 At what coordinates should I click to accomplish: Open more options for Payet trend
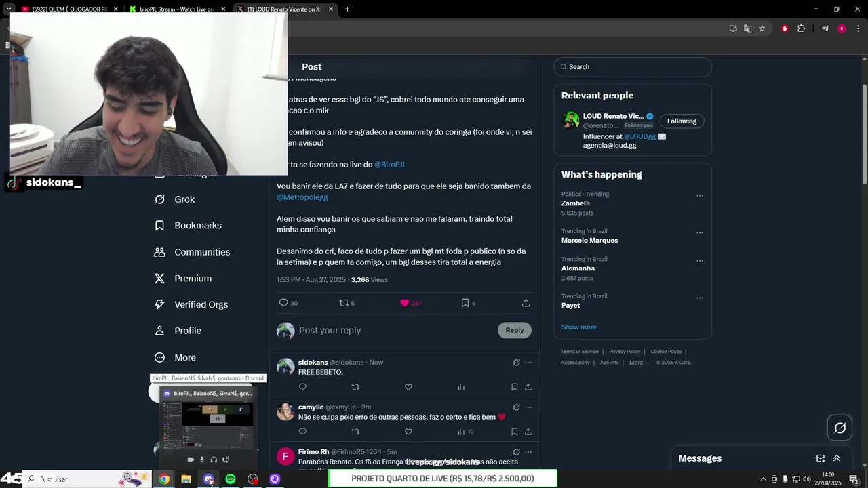point(700,298)
